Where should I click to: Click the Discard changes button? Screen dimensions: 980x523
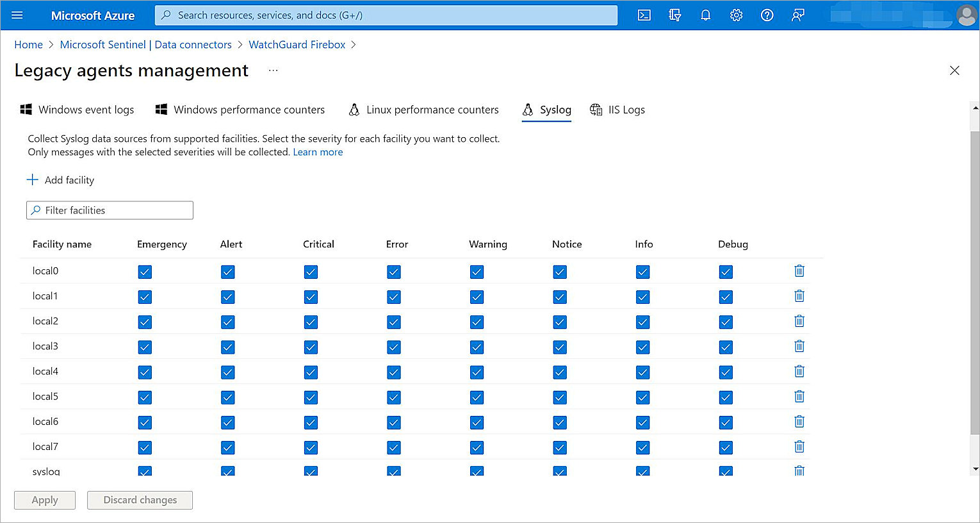(140, 500)
